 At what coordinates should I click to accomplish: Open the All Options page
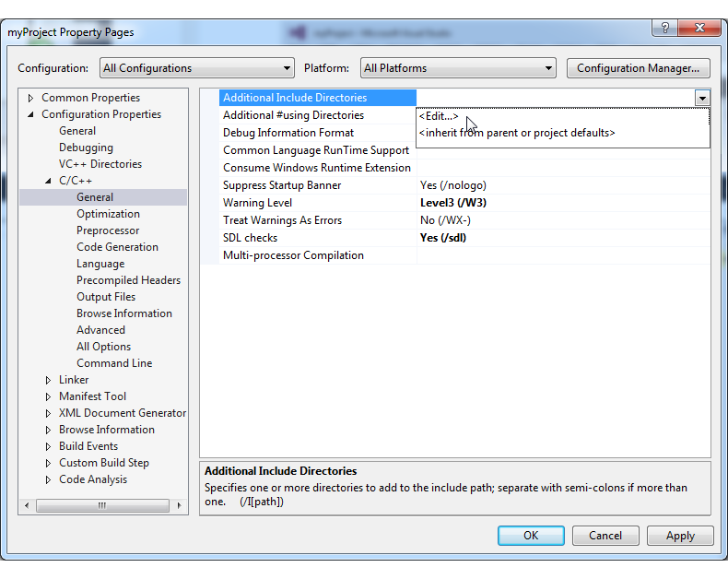click(x=103, y=347)
